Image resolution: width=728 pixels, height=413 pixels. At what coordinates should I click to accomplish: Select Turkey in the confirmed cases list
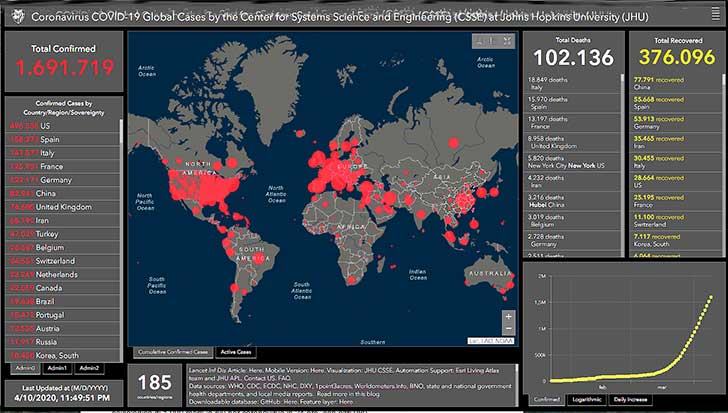pyautogui.click(x=63, y=234)
